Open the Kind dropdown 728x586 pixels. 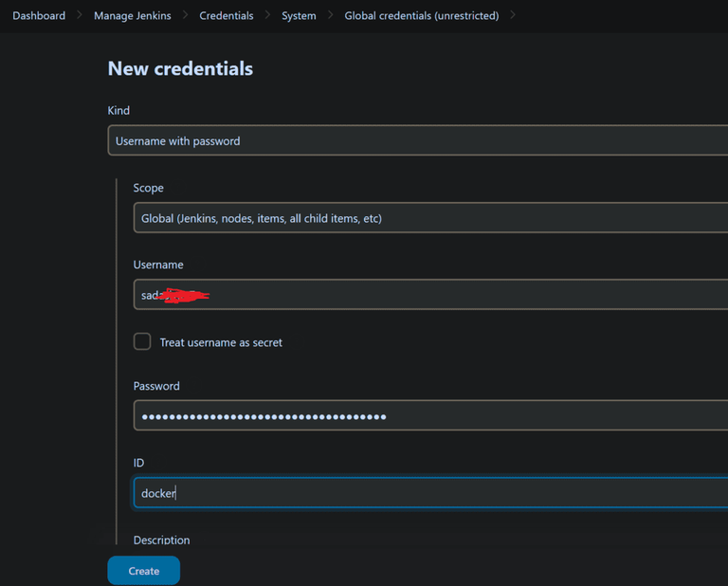(x=417, y=140)
